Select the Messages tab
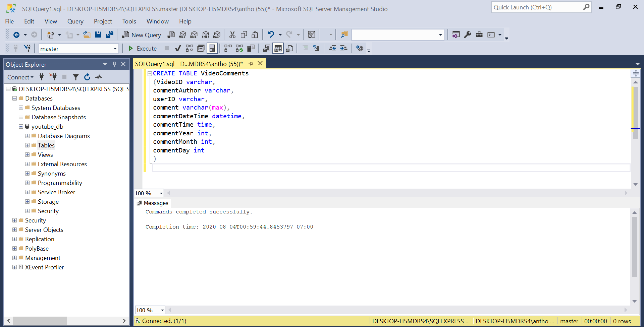Viewport: 644px width, 327px height. coord(153,203)
